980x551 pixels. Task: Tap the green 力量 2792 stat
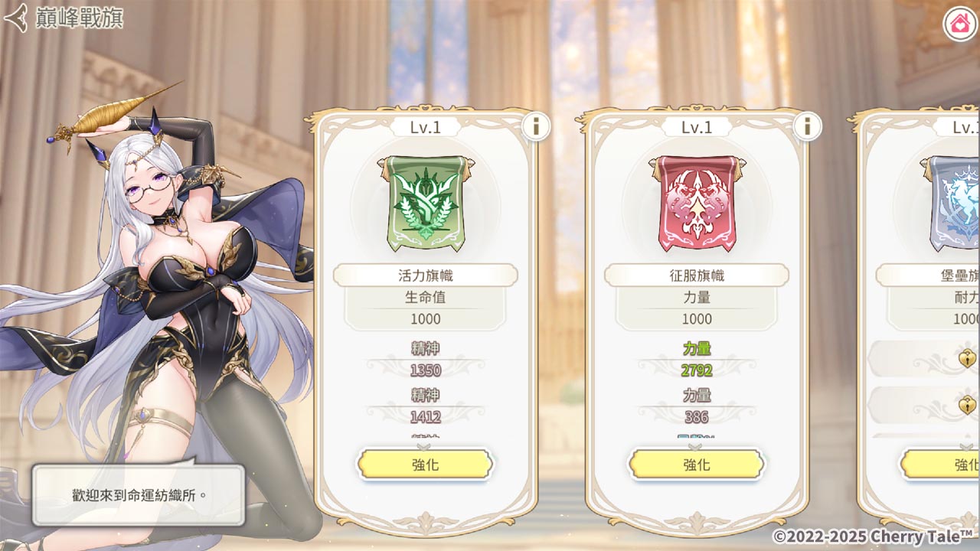click(x=697, y=360)
